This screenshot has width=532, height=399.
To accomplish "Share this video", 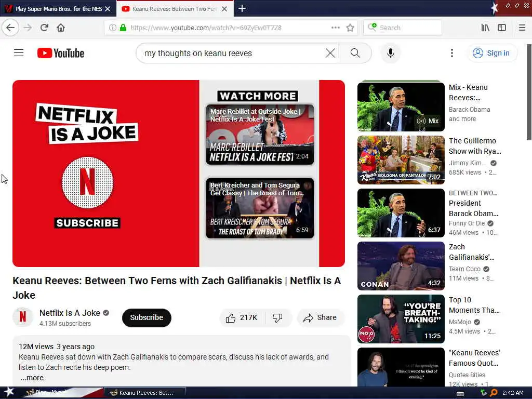I will coord(321,317).
